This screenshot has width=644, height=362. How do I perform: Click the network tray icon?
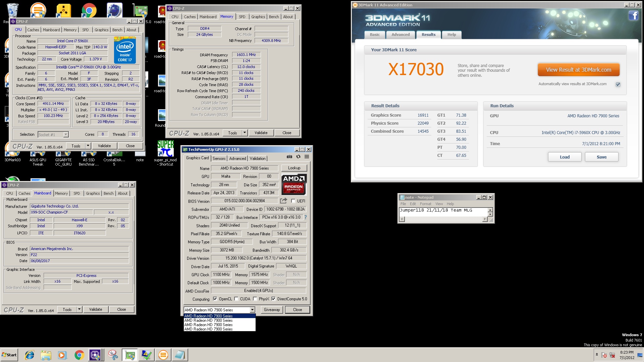(x=612, y=355)
